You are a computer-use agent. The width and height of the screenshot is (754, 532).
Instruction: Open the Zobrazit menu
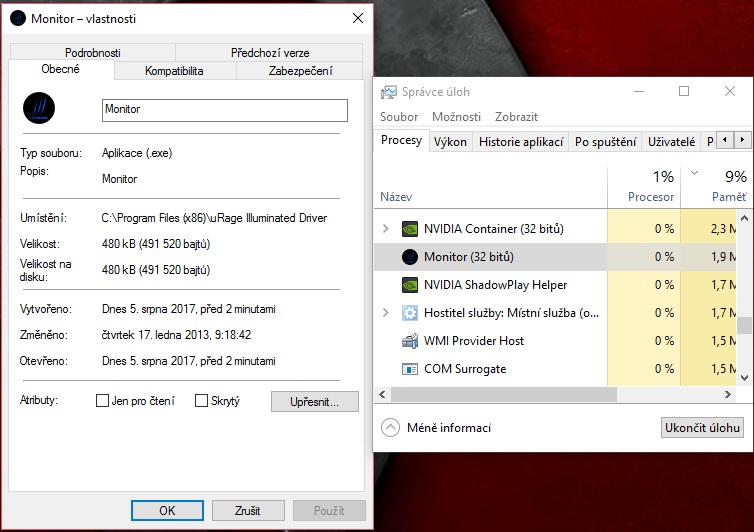[516, 117]
